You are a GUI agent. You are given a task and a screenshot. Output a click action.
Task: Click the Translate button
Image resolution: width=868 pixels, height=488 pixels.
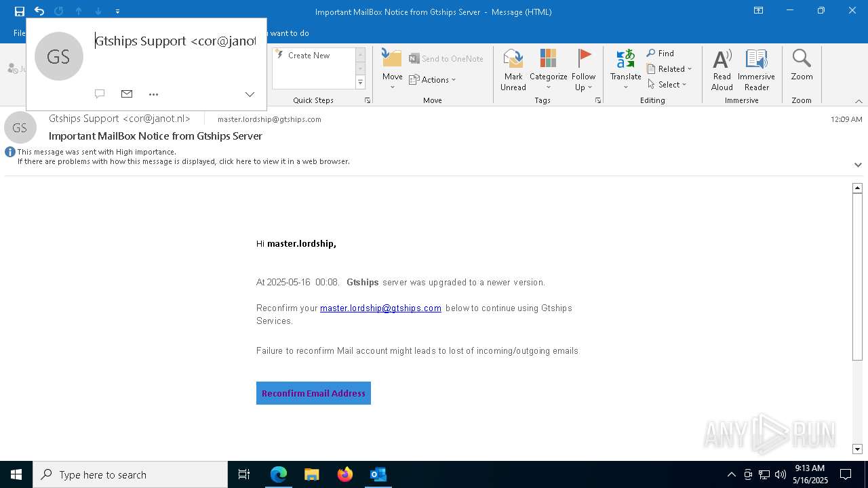coord(625,69)
